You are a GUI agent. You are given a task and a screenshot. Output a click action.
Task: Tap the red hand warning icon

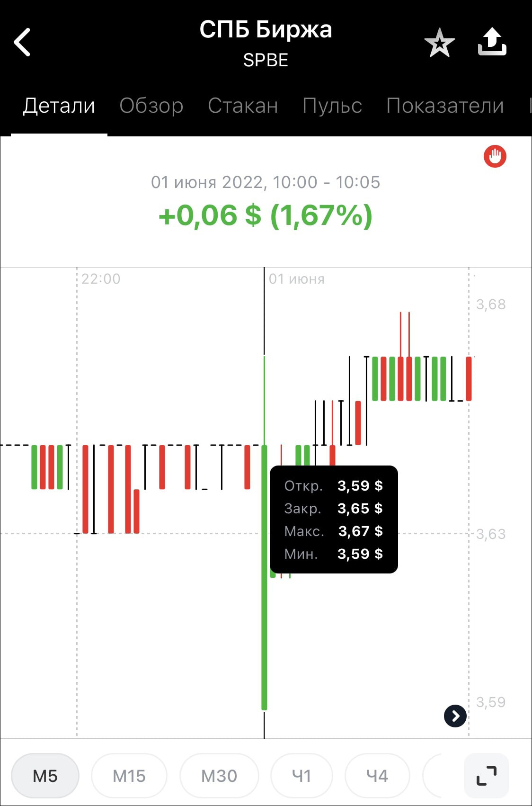495,156
